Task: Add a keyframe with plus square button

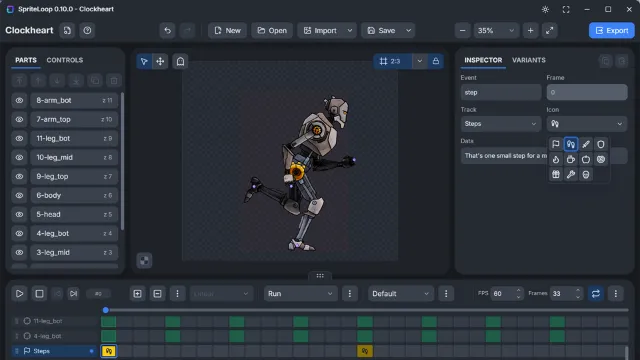Action: point(137,293)
